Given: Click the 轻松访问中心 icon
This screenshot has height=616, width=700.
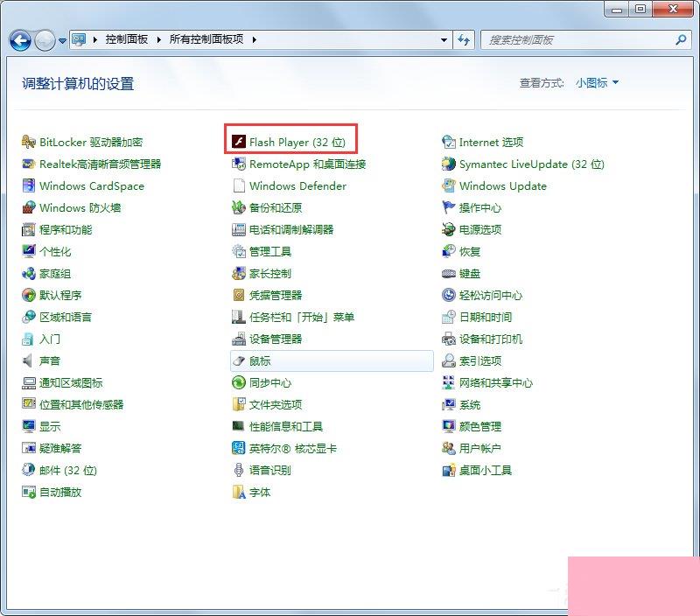Looking at the screenshot, I should [449, 295].
